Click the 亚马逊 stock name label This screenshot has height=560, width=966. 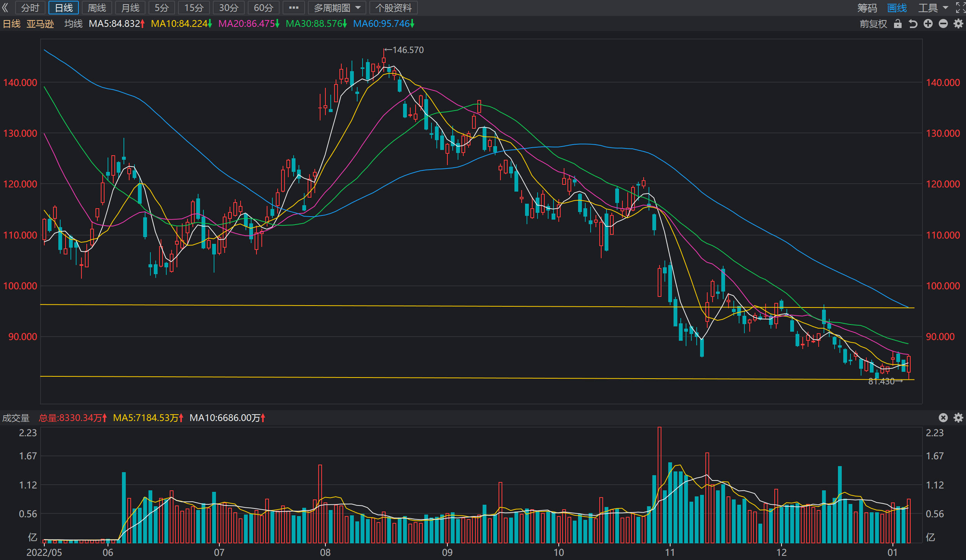point(40,24)
